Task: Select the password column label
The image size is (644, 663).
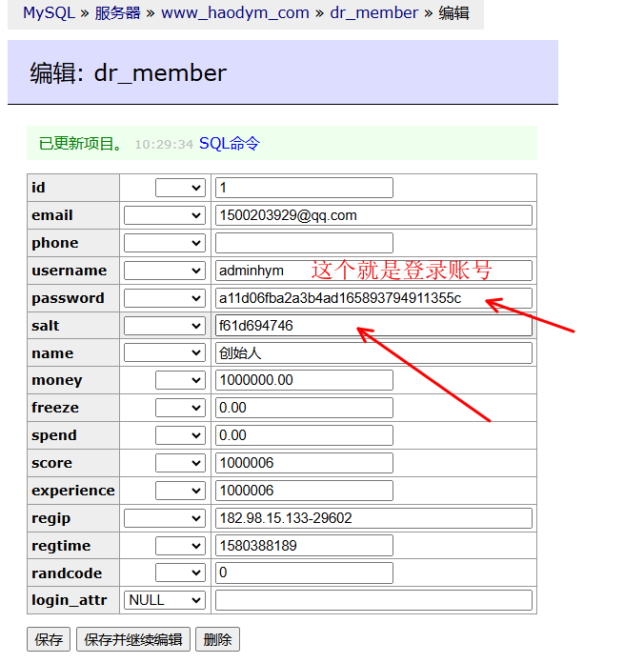Action: 68,298
